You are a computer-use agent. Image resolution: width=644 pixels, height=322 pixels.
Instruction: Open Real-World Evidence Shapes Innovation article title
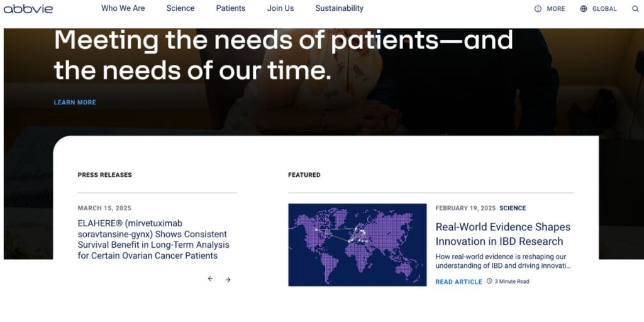(502, 234)
